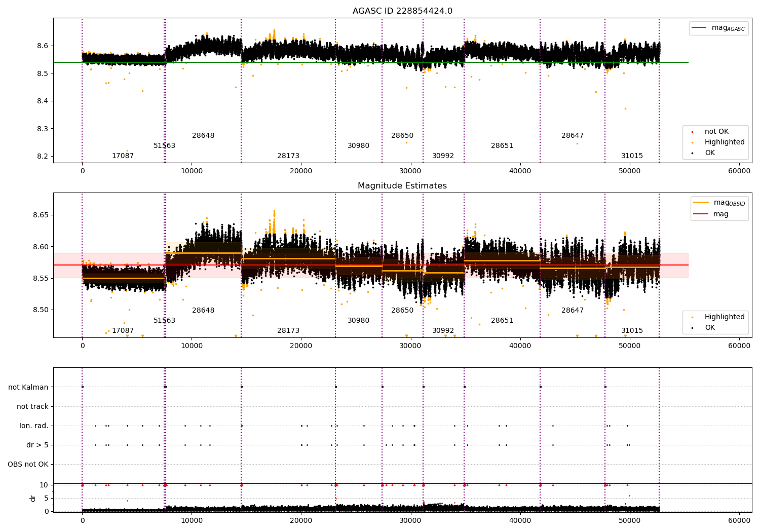
Task: Click y-axis tick 8.4 in top plot
Action: coord(43,101)
